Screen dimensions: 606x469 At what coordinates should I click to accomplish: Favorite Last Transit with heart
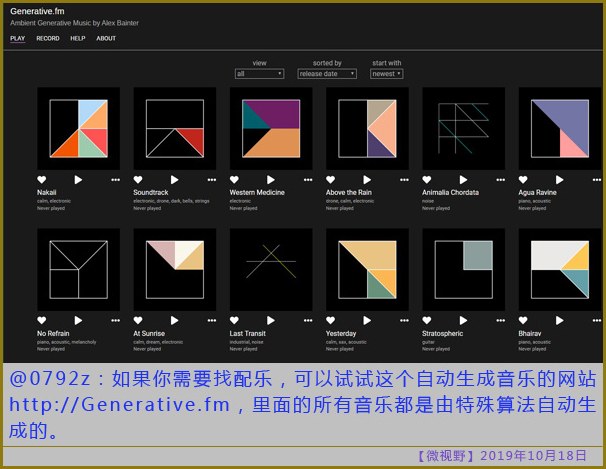[234, 320]
